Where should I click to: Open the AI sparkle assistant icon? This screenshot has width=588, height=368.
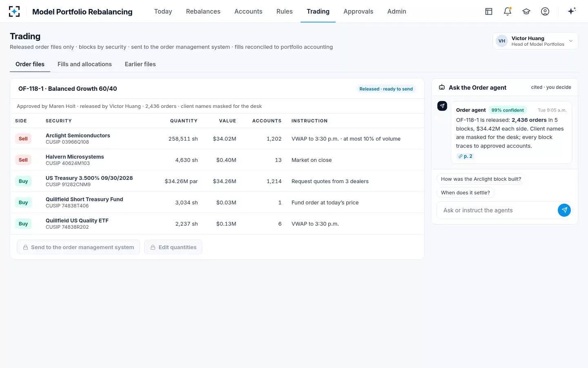point(572,11)
